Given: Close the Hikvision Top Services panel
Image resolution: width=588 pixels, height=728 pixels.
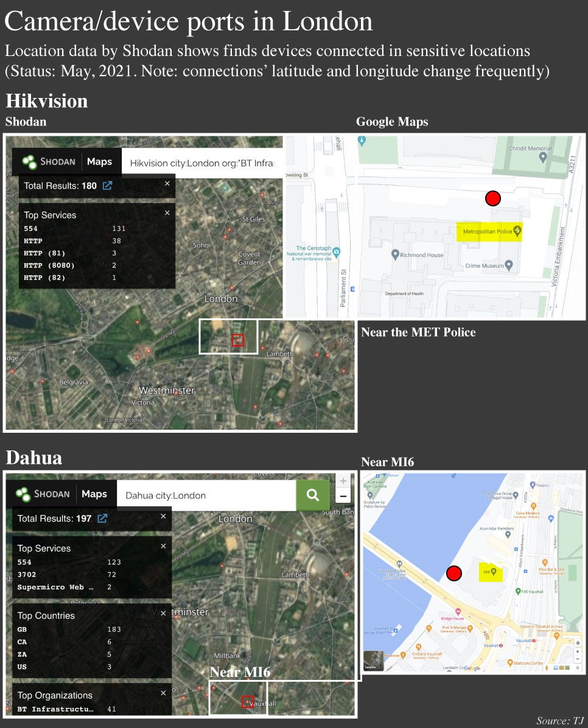Looking at the screenshot, I should tap(167, 212).
